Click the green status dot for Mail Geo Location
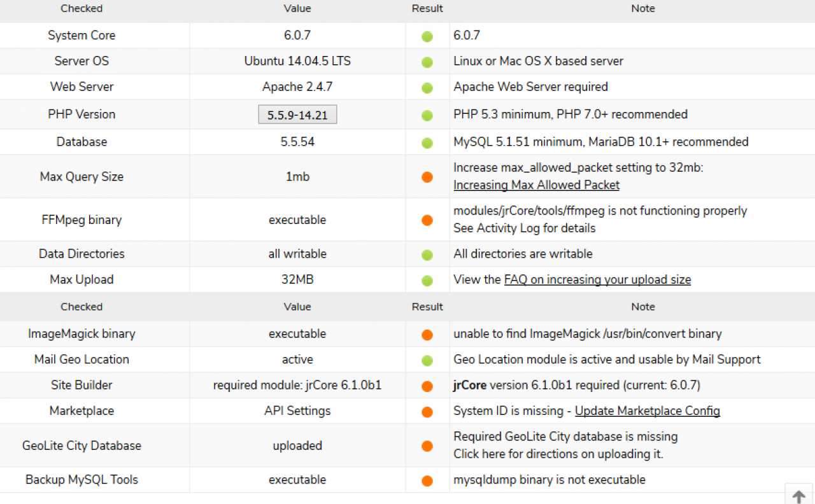815x504 pixels. tap(427, 361)
